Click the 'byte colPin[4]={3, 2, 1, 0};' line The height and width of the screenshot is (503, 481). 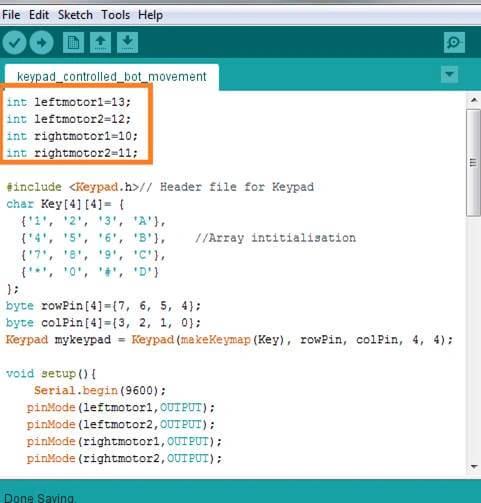click(x=103, y=323)
